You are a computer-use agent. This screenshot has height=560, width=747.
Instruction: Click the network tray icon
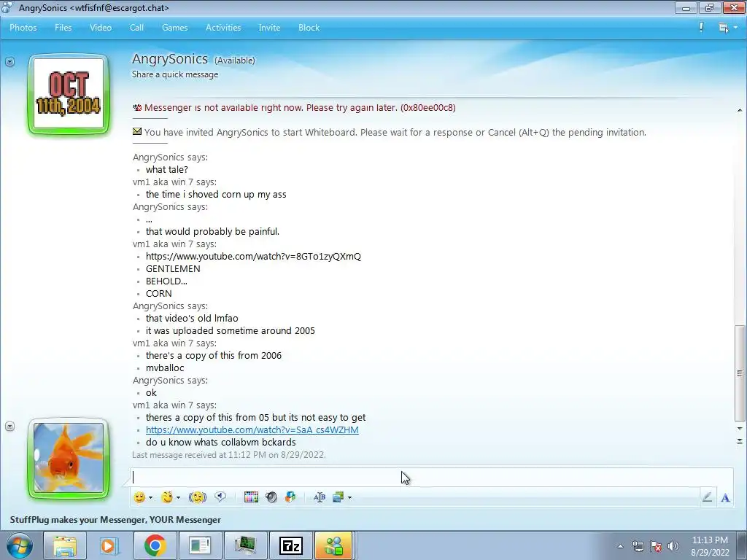pyautogui.click(x=638, y=546)
